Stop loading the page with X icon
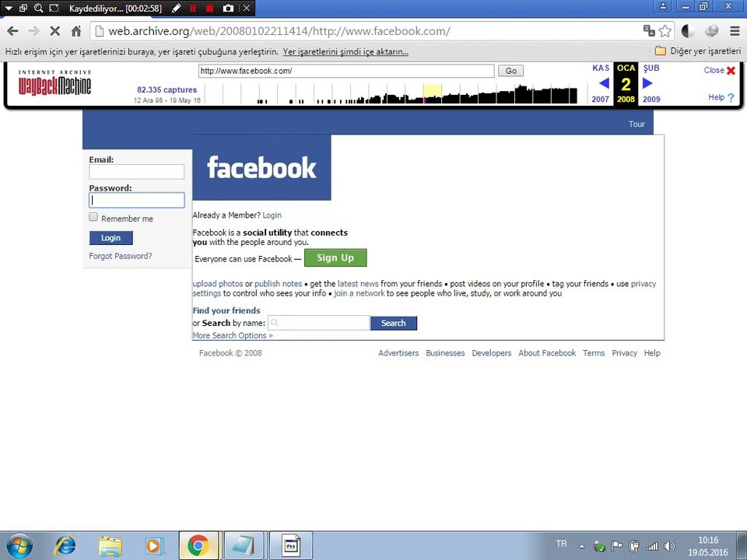Screen dimensions: 747x560 click(x=54, y=31)
